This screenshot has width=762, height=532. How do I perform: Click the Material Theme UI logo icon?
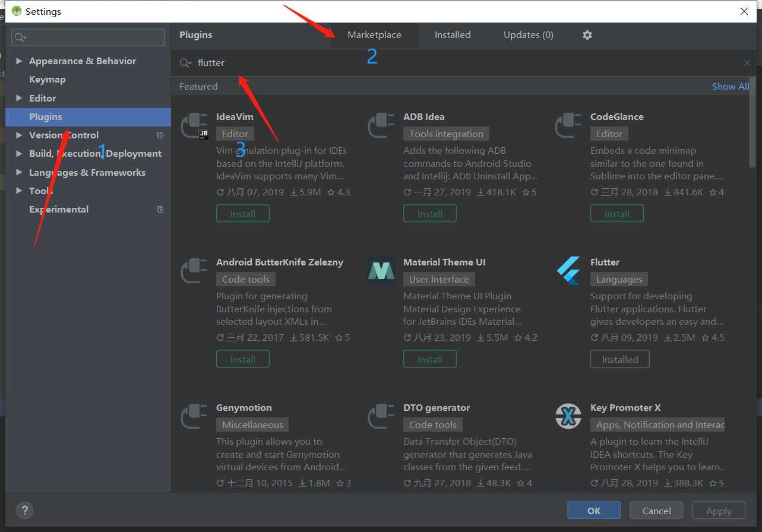381,271
